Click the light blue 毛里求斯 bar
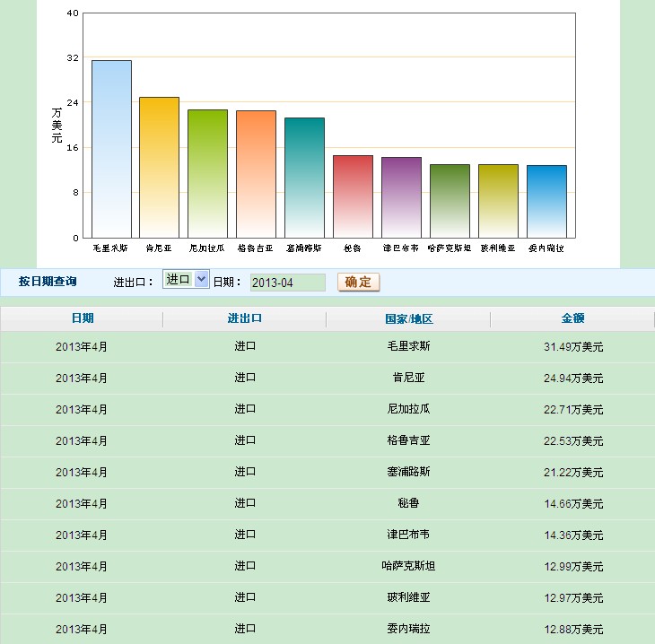Image resolution: width=655 pixels, height=644 pixels. pyautogui.click(x=111, y=149)
